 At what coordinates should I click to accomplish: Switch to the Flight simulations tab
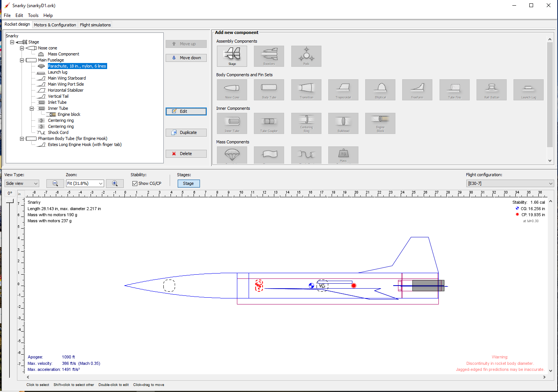tap(95, 25)
